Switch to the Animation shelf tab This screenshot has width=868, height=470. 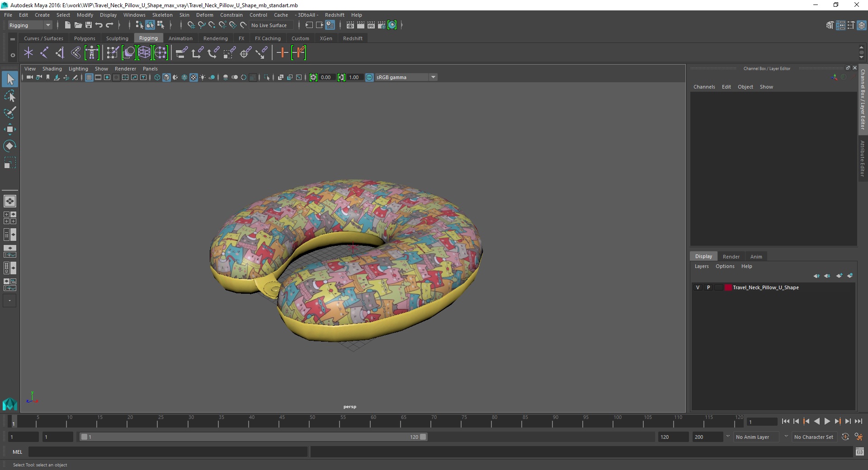(180, 38)
